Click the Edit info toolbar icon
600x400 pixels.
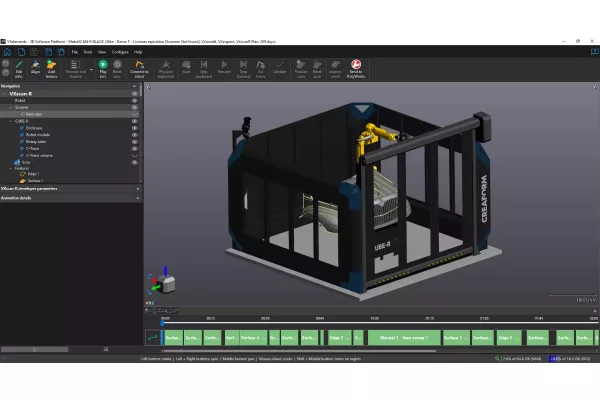pyautogui.click(x=16, y=66)
